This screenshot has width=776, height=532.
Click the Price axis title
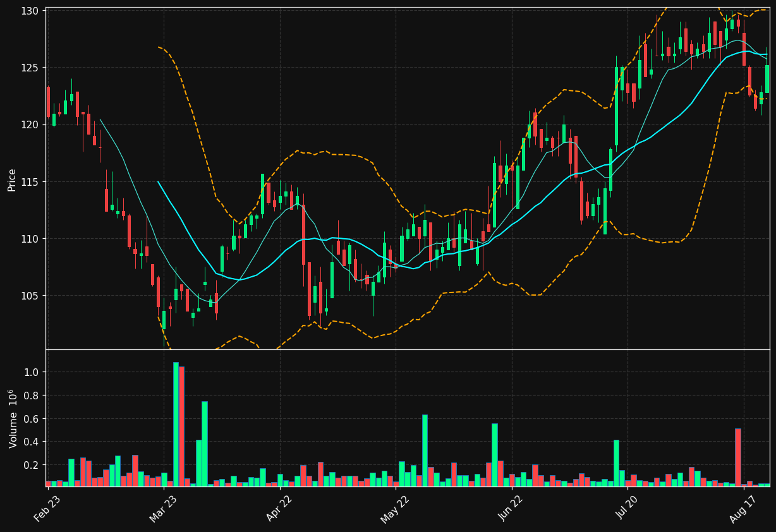click(x=11, y=179)
